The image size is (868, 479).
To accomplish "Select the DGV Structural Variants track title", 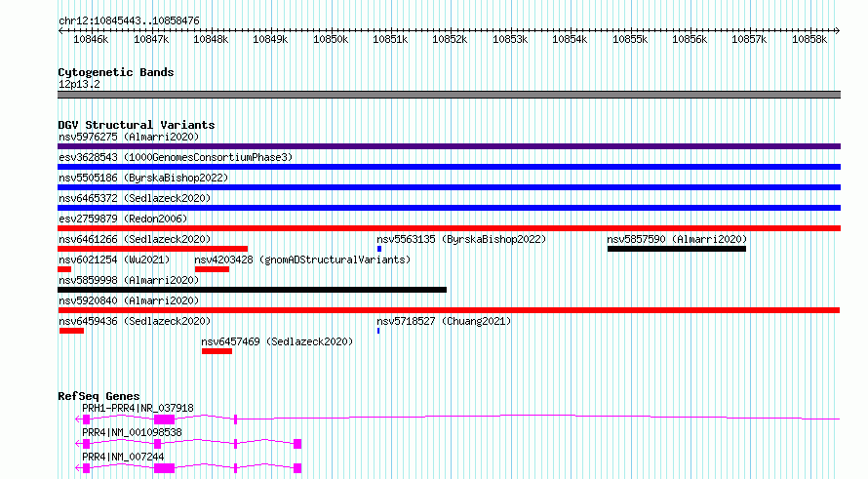I will (137, 125).
